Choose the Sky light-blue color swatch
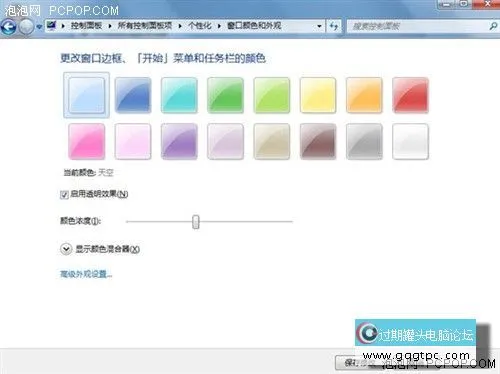 pyautogui.click(x=87, y=95)
